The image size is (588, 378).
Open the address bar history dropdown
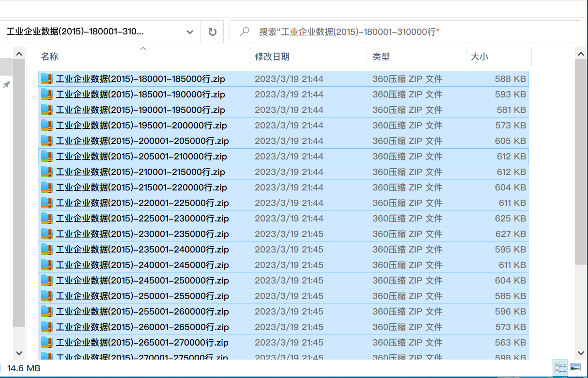point(190,32)
